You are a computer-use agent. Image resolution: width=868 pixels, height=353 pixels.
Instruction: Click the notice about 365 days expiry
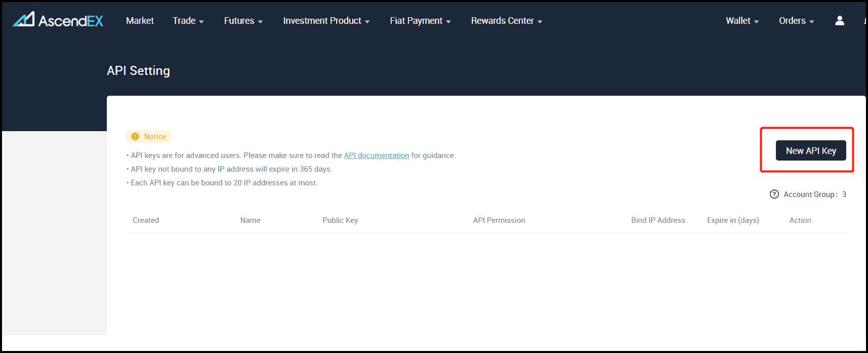(x=229, y=169)
